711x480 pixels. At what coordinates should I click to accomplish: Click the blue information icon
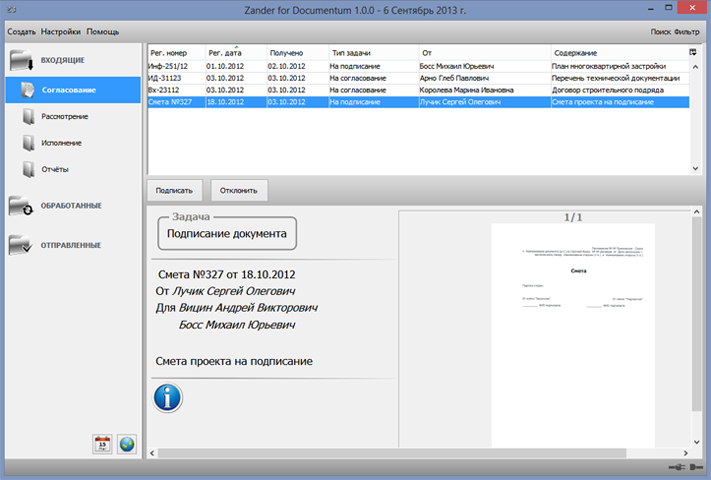tap(168, 397)
